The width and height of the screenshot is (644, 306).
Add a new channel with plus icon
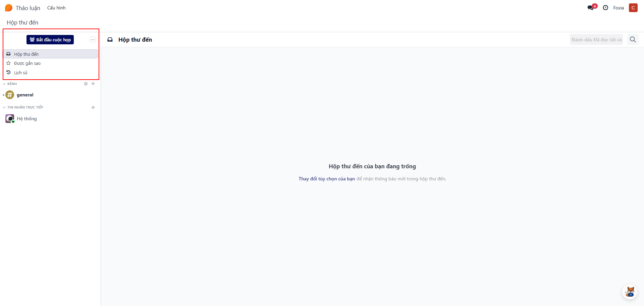(x=93, y=84)
